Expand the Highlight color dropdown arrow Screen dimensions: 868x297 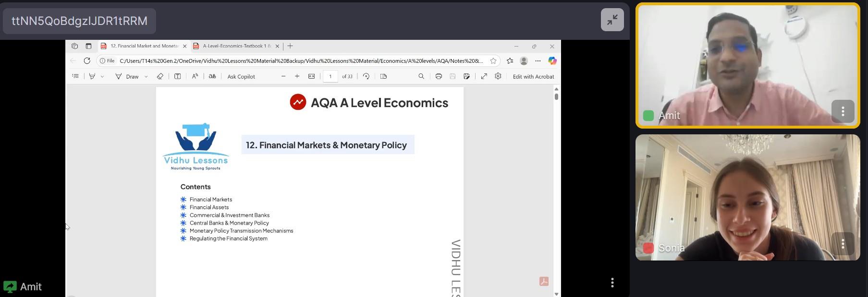[x=102, y=77]
